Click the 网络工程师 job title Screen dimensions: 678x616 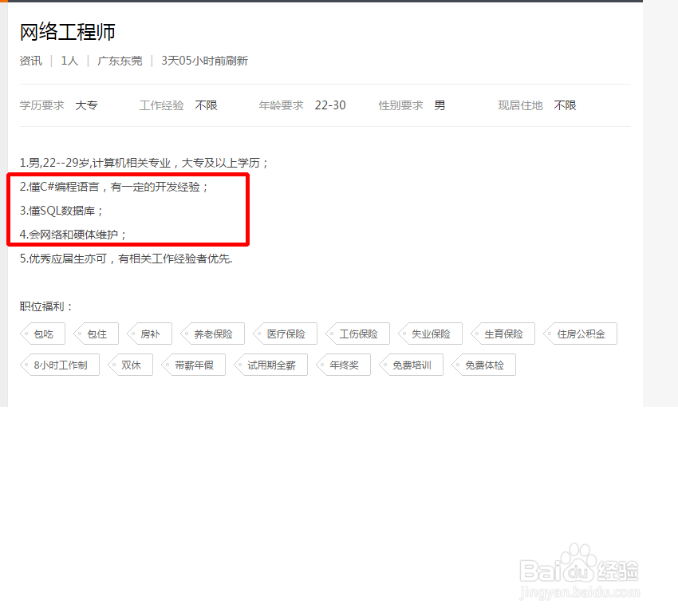click(x=67, y=32)
